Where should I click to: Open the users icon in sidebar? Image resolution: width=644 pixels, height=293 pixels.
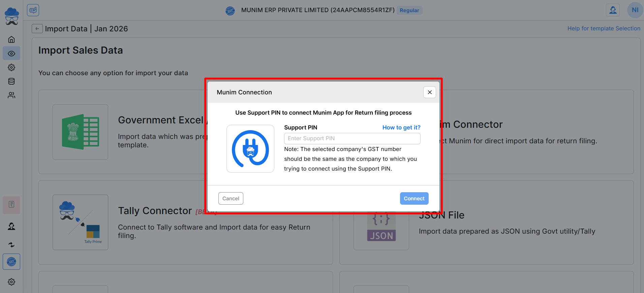11,95
